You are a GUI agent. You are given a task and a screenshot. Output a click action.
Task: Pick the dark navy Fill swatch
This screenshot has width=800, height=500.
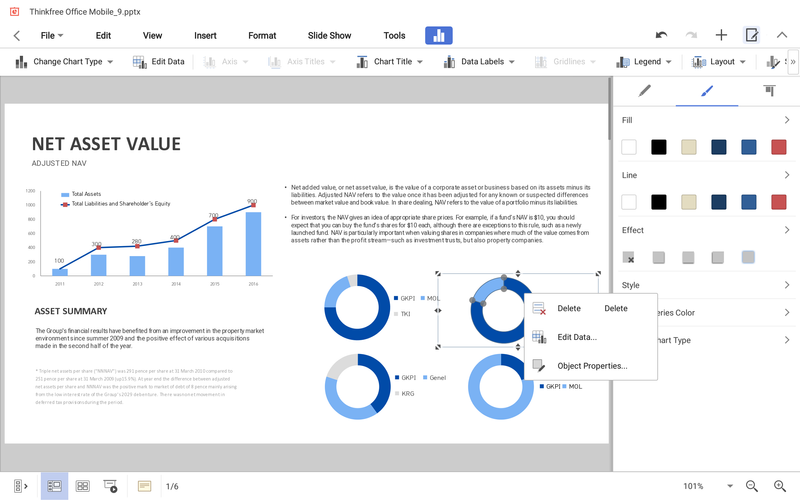pos(719,147)
